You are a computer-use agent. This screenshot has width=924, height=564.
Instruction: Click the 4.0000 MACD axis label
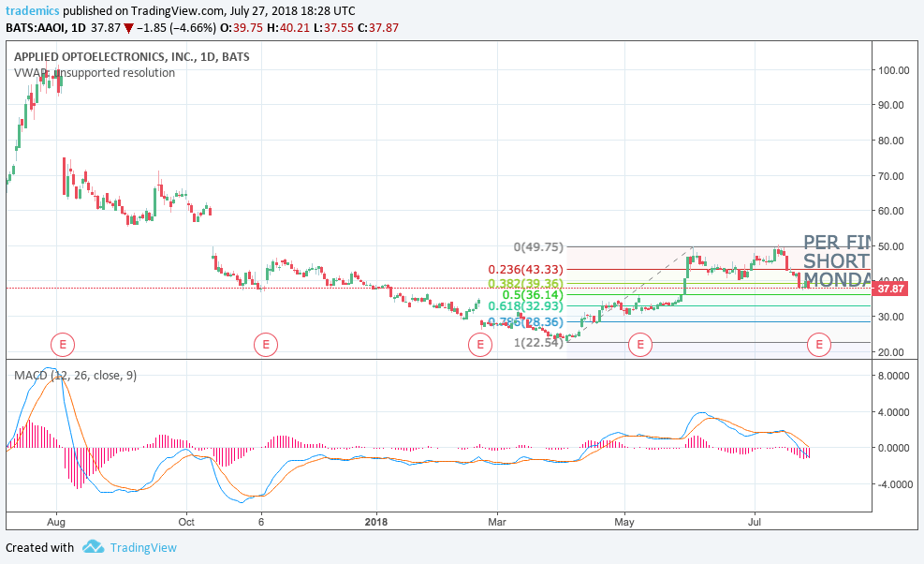pyautogui.click(x=893, y=412)
